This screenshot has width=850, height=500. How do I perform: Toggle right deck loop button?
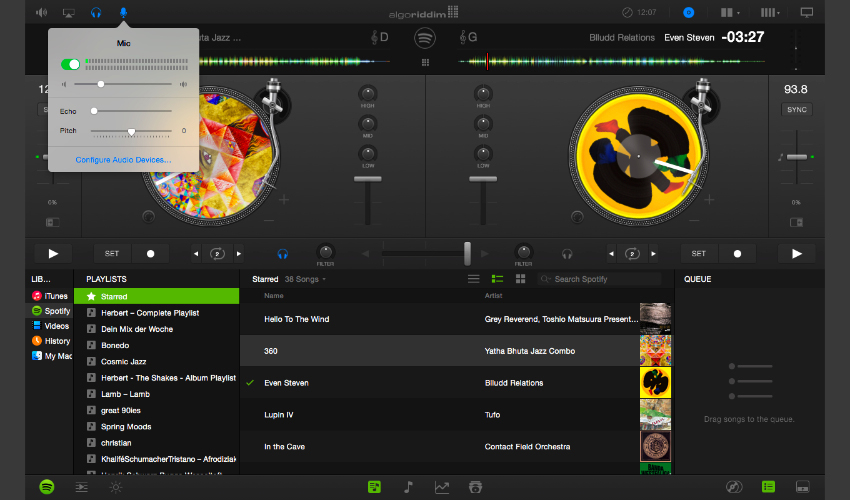632,253
